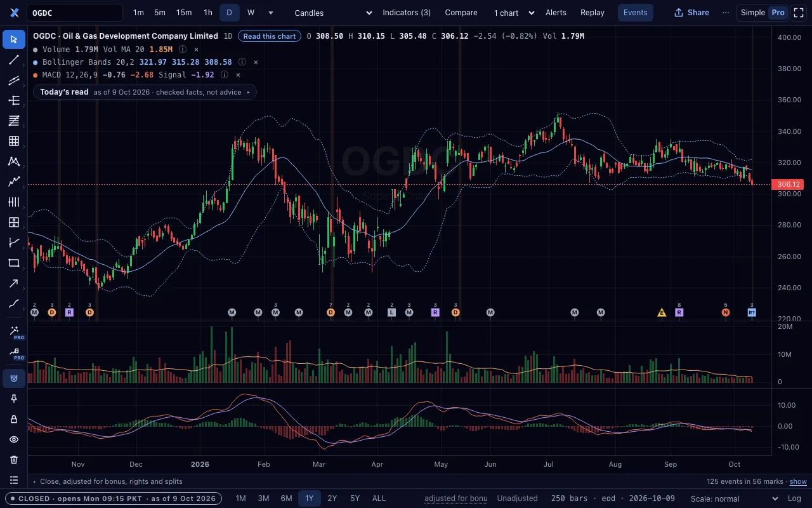Select adjusted for bonus price data
The width and height of the screenshot is (812, 508).
(456, 498)
